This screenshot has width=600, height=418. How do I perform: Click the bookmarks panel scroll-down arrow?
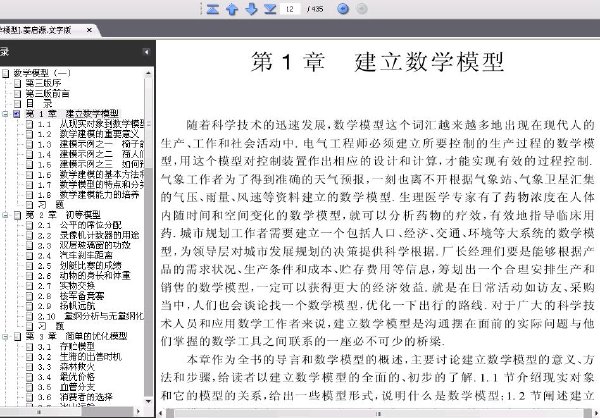pyautogui.click(x=148, y=402)
